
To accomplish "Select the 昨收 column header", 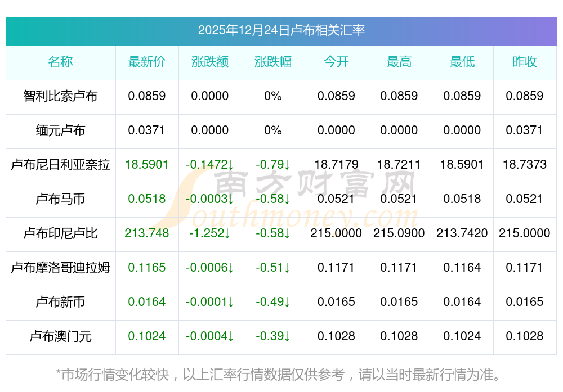I will pyautogui.click(x=525, y=62).
